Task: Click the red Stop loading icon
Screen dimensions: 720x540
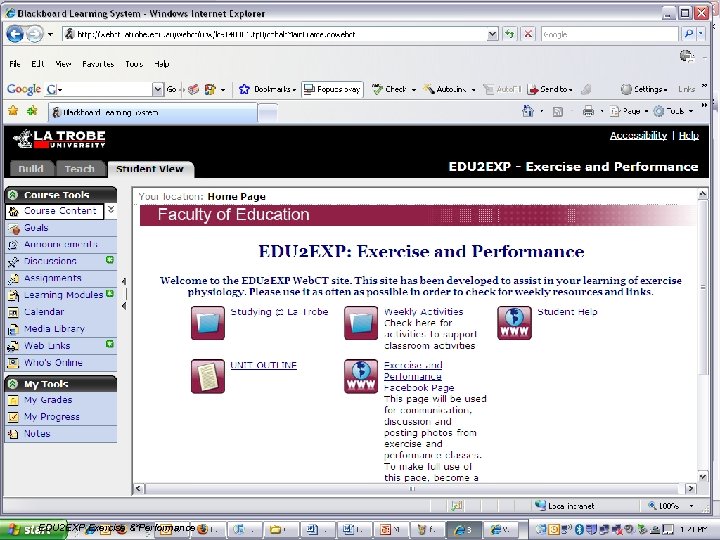Action: (529, 34)
